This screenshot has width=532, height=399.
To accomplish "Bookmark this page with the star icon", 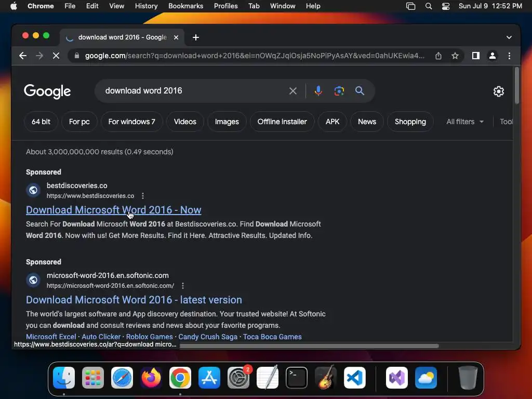I will tap(455, 56).
